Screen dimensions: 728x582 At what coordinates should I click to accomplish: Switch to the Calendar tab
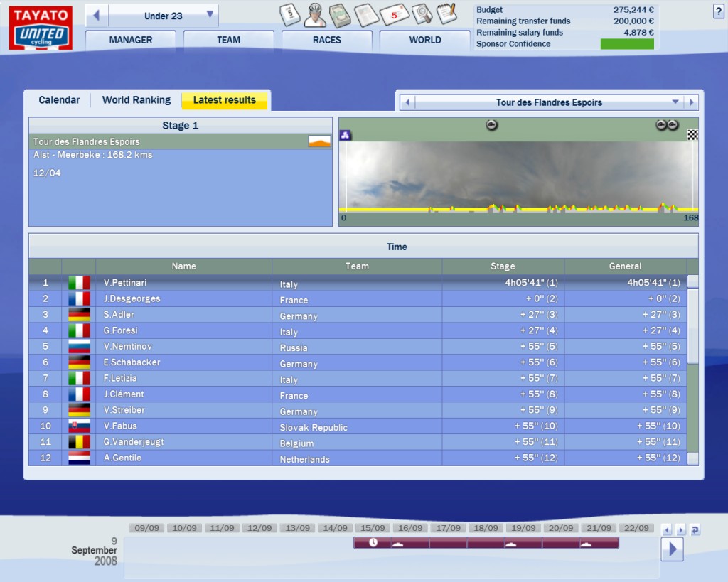tap(59, 100)
